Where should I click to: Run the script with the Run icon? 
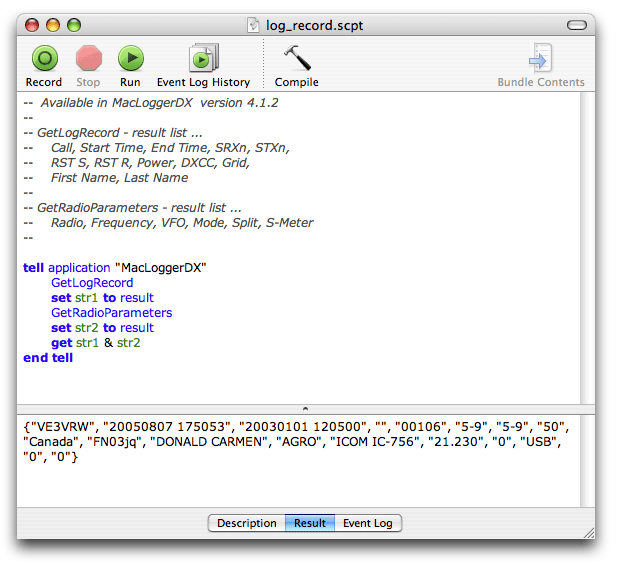click(130, 59)
